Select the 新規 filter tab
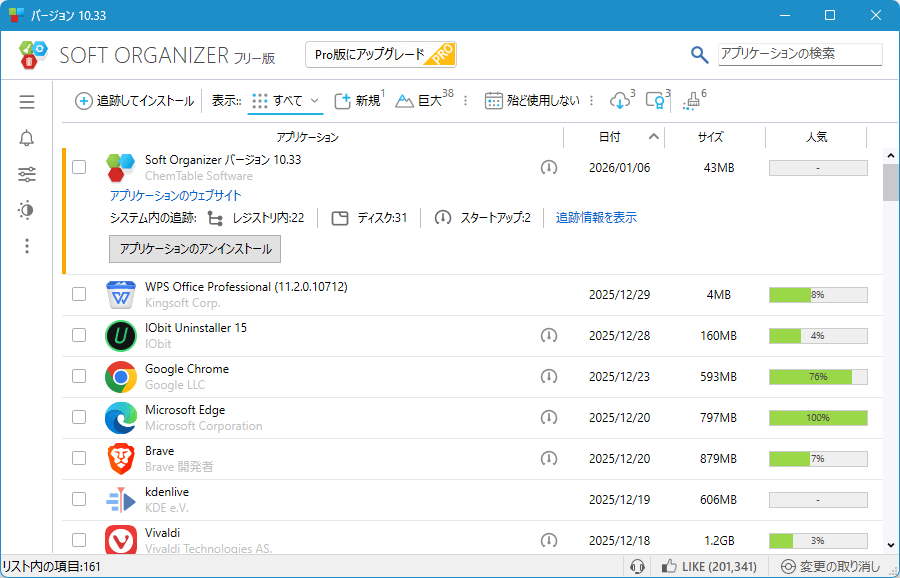This screenshot has width=900, height=578. [357, 100]
